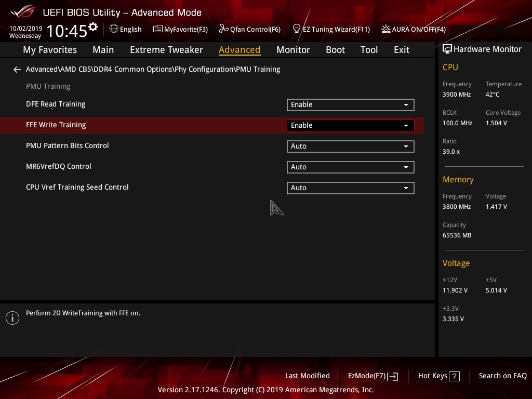Click BCLK value 100.0 MHz
The height and width of the screenshot is (399, 532).
pyautogui.click(x=457, y=123)
